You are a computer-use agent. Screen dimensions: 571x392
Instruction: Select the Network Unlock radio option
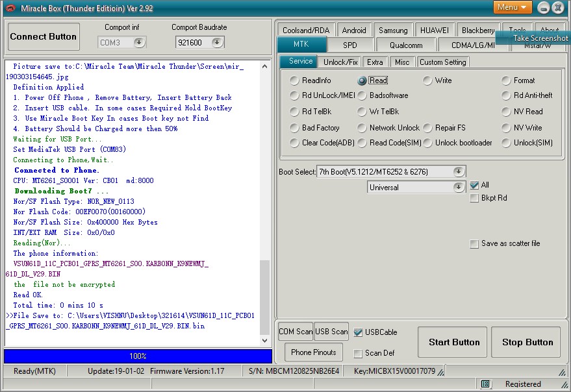pyautogui.click(x=388, y=128)
